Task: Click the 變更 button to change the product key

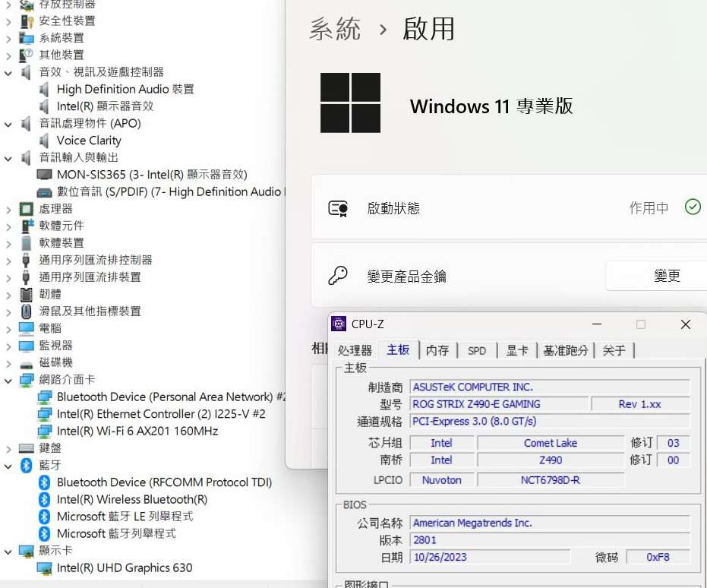Action: coord(667,276)
